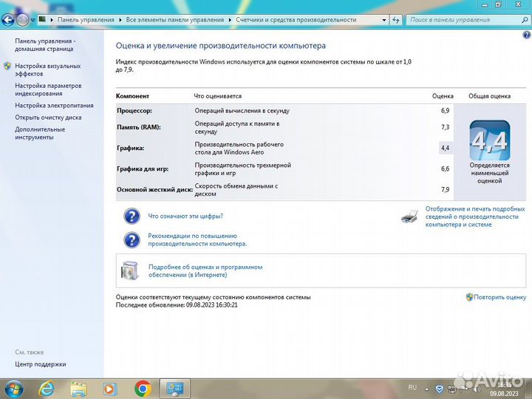Click the forward navigation arrow button
The image size is (532, 399).
(x=22, y=20)
